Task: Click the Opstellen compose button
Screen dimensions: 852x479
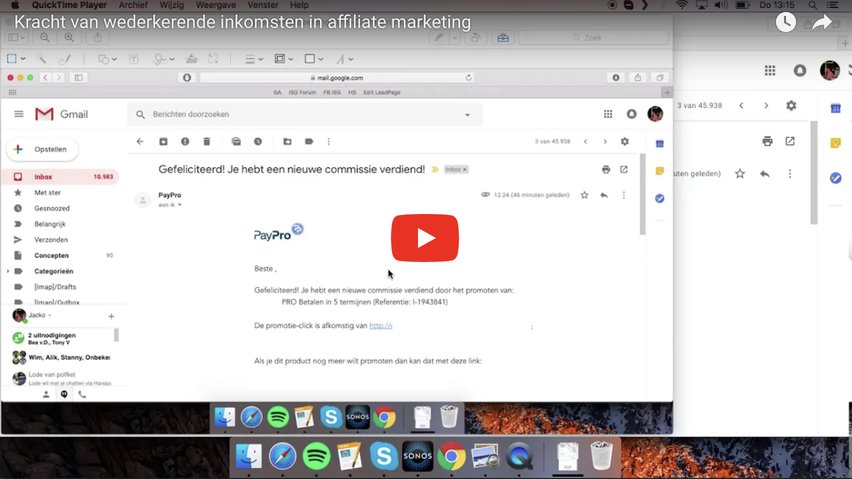Action: pyautogui.click(x=42, y=149)
